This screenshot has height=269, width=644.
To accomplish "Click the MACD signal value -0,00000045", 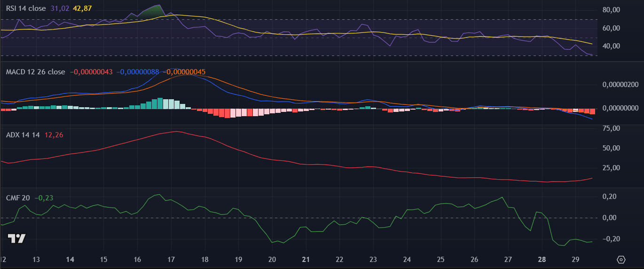I will [x=184, y=72].
